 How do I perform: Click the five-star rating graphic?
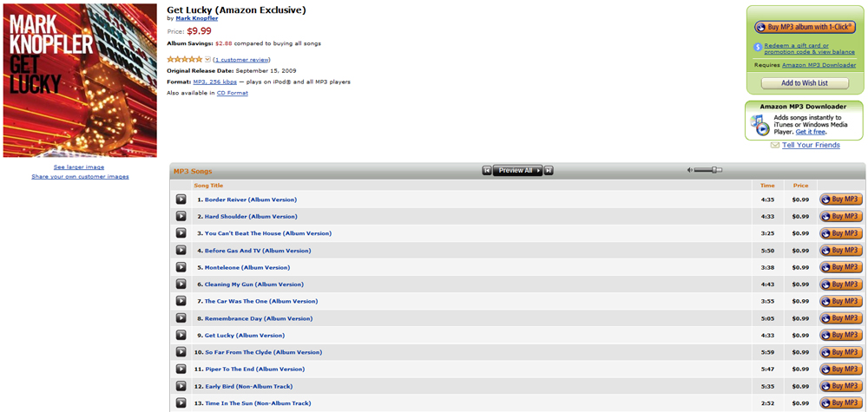pyautogui.click(x=184, y=59)
